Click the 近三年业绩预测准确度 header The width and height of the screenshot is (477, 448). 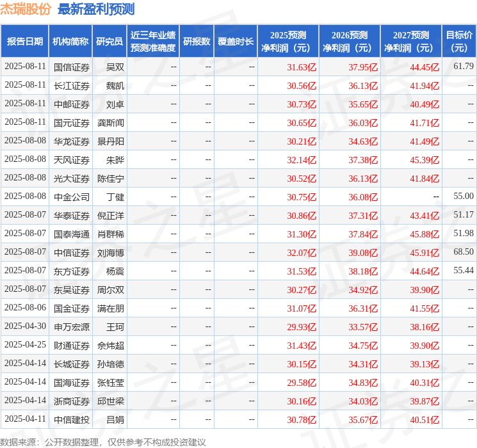click(153, 42)
